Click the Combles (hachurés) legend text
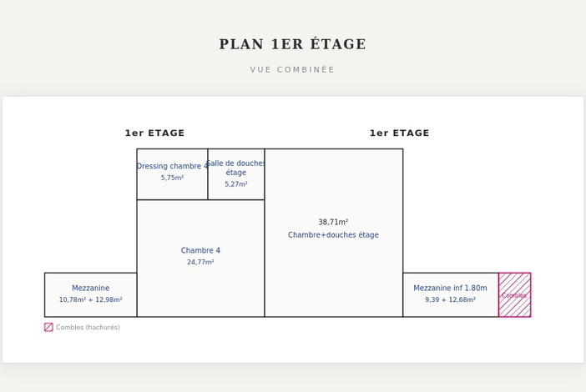This screenshot has height=392, width=586. click(x=88, y=328)
